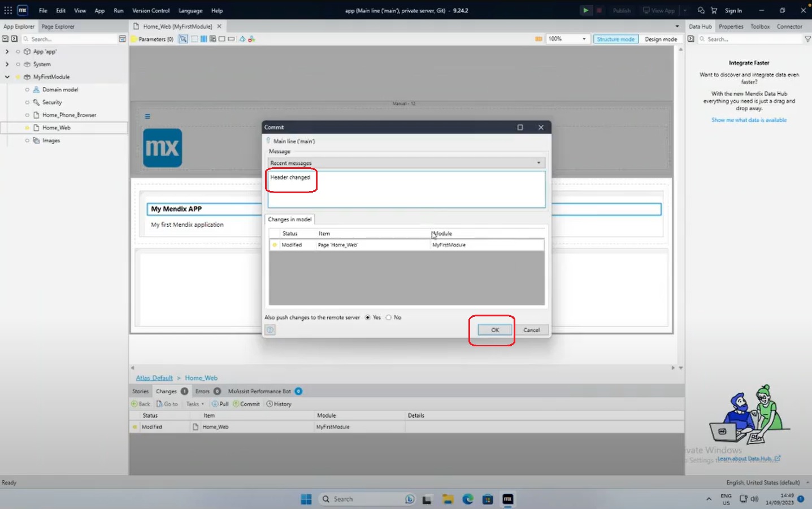Cancel the Commit dialog
This screenshot has width=812, height=509.
[531, 330]
